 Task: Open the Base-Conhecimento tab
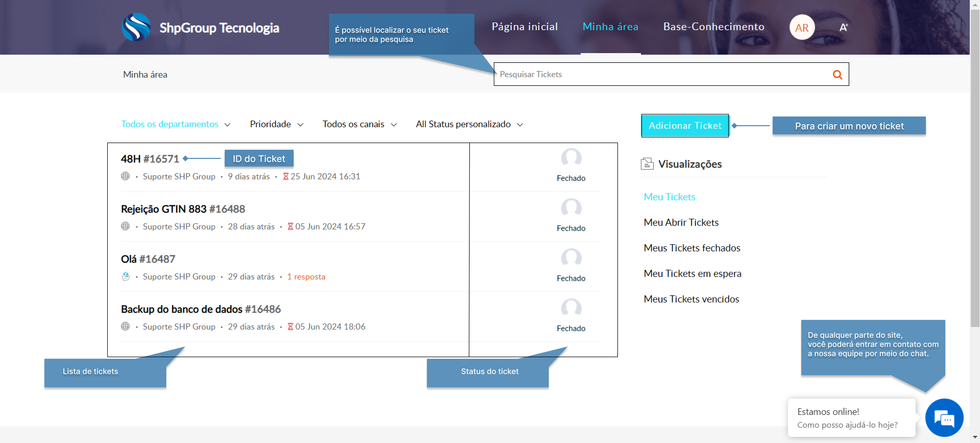pyautogui.click(x=714, y=27)
